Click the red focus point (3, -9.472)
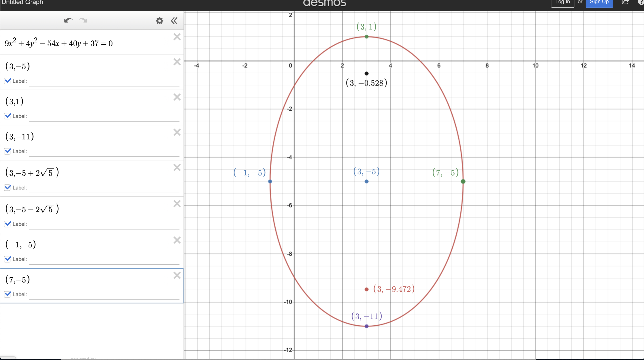644x360 pixels. click(366, 289)
